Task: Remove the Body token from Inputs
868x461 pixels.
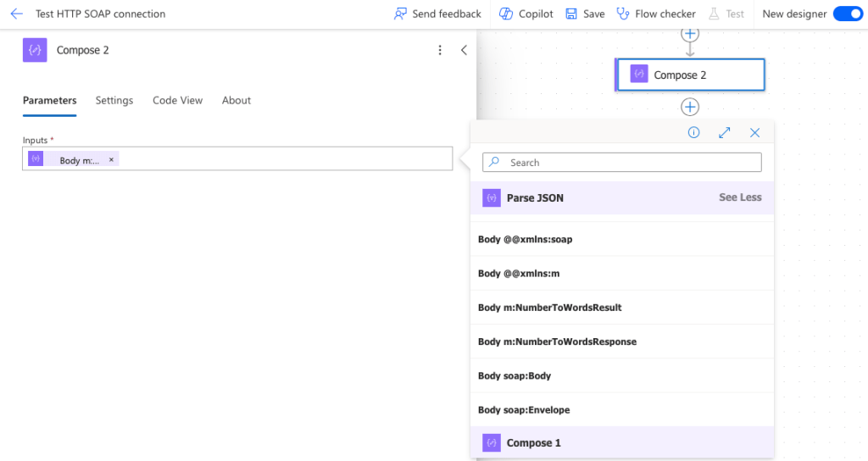Action: click(x=111, y=159)
